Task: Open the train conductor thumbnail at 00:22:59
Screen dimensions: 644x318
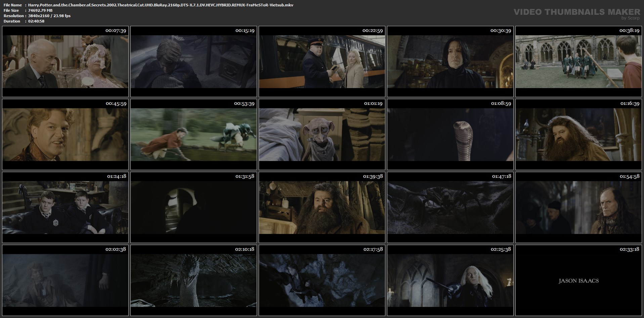Action: [322, 62]
